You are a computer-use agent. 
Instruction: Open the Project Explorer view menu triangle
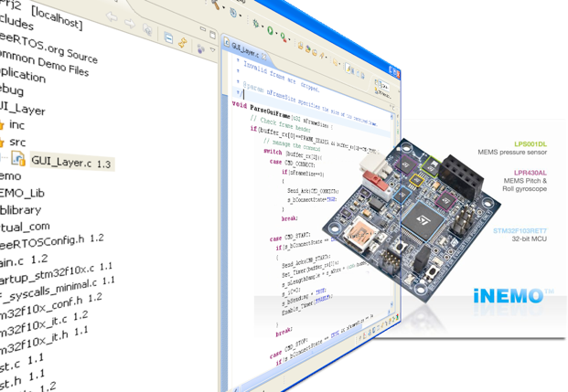[213, 50]
